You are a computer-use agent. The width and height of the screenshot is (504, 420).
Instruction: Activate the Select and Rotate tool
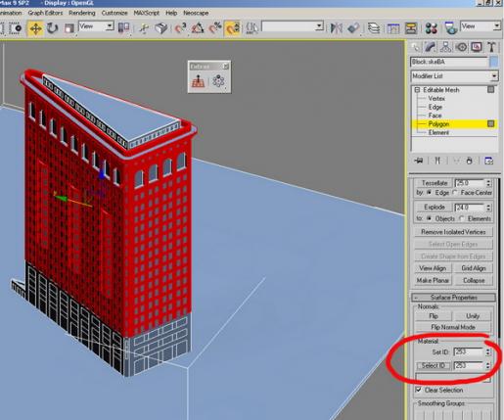(52, 28)
